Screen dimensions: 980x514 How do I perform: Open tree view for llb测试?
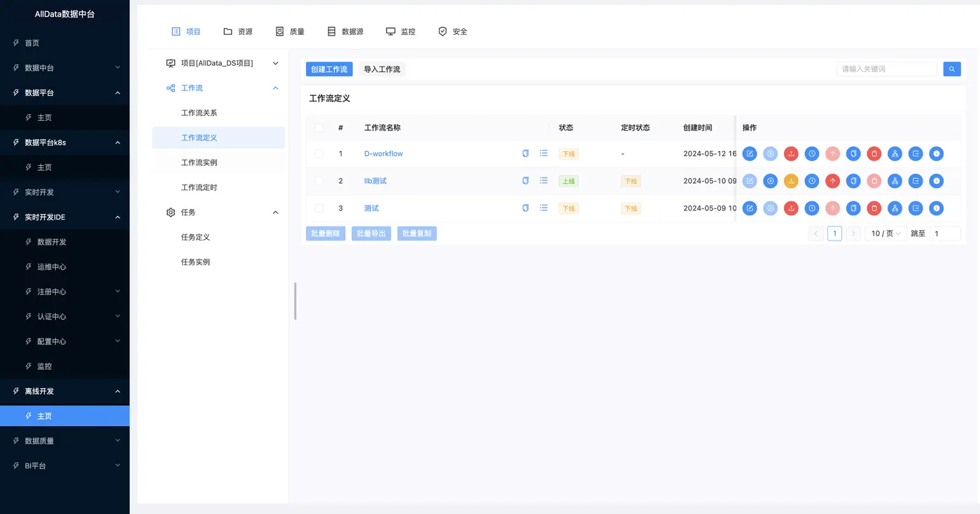(x=895, y=181)
